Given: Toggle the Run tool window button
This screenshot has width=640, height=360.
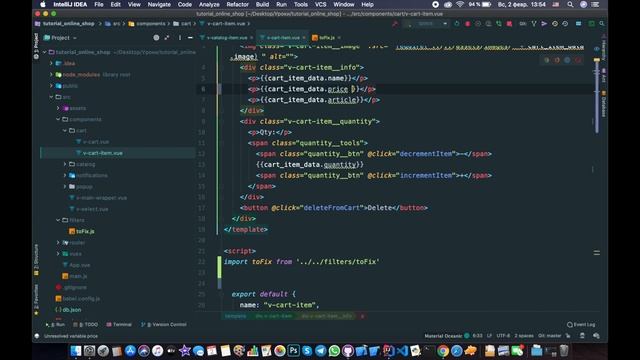Looking at the screenshot, I should [x=56, y=324].
